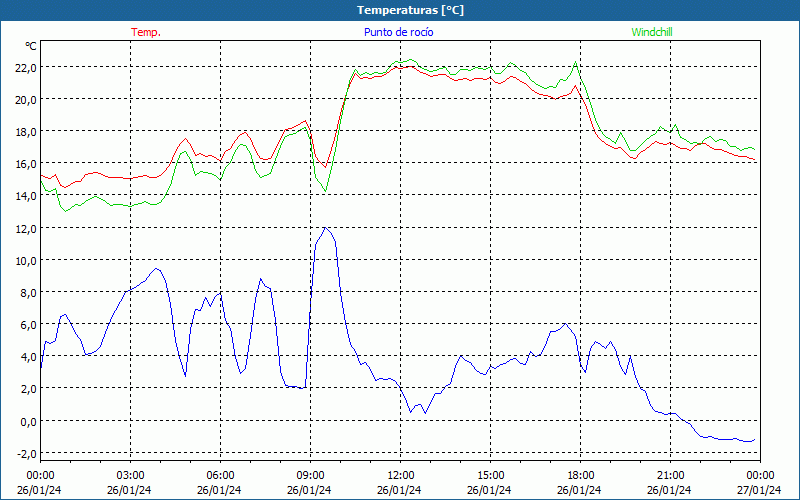Click the 16,0 y-axis value
The width and height of the screenshot is (800, 500).
[x=25, y=164]
